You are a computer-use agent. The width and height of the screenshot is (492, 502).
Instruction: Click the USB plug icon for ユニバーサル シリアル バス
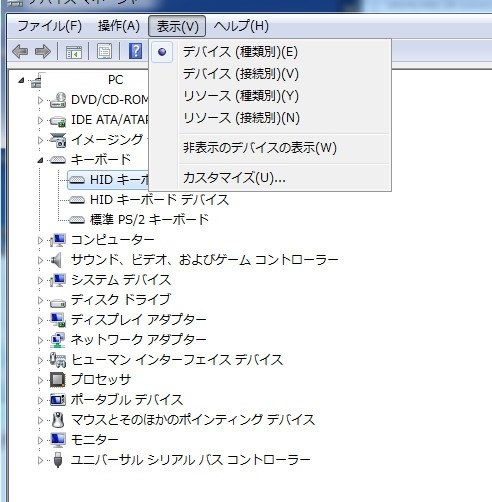tap(58, 460)
